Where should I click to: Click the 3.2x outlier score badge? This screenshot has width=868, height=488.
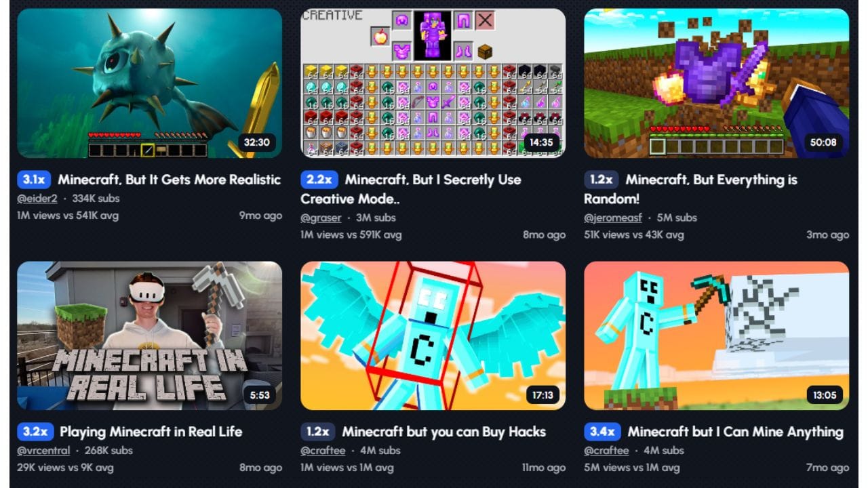click(35, 432)
